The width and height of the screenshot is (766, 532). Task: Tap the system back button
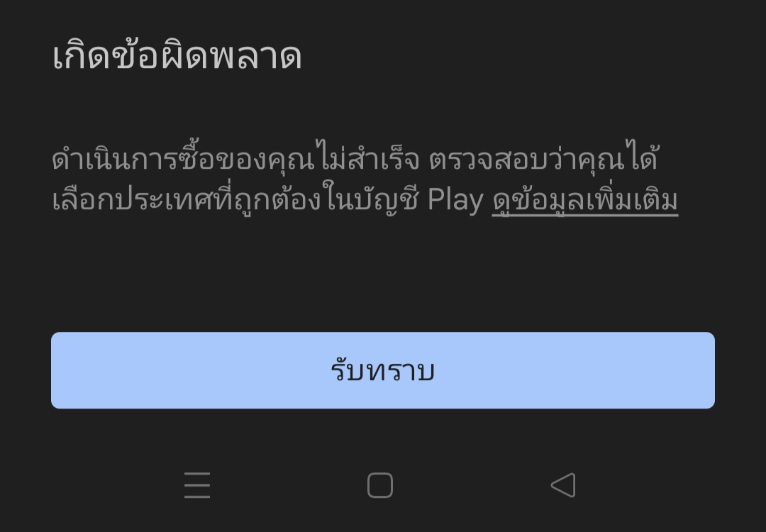563,485
